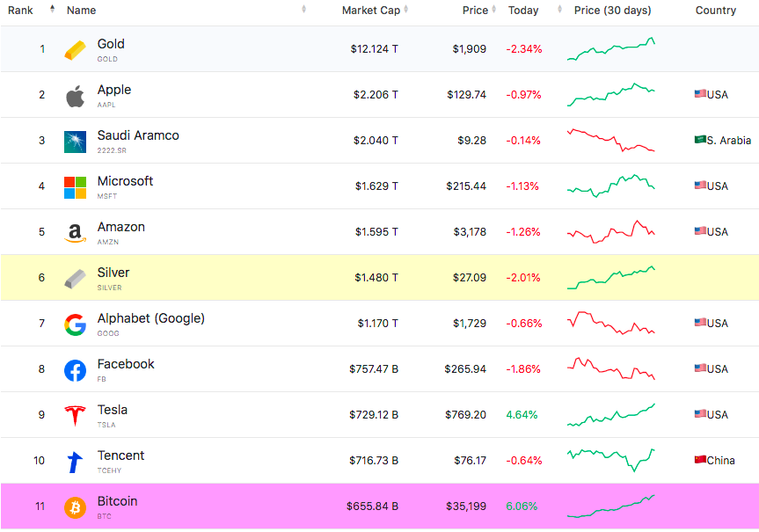Click the Tencent logo icon

point(75,462)
